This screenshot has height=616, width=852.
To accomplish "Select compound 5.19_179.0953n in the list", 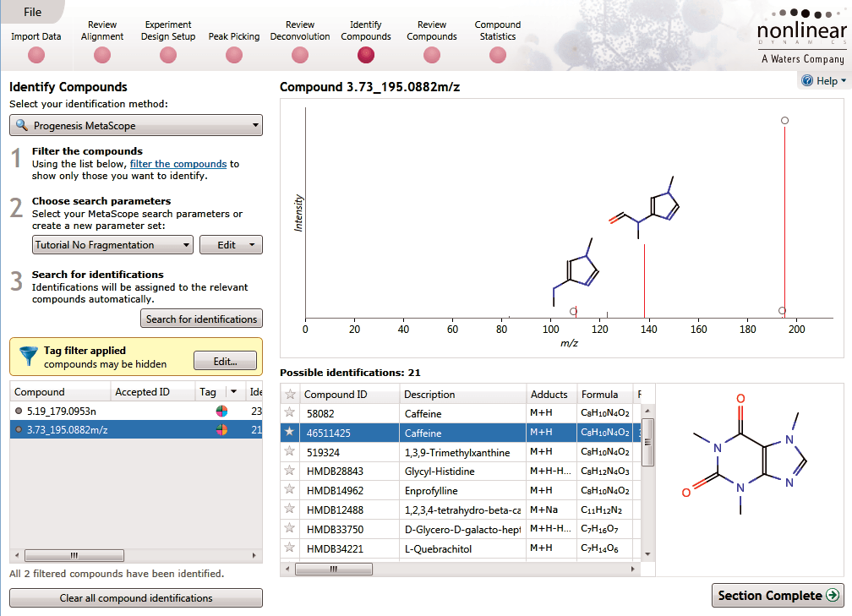I will click(136, 412).
